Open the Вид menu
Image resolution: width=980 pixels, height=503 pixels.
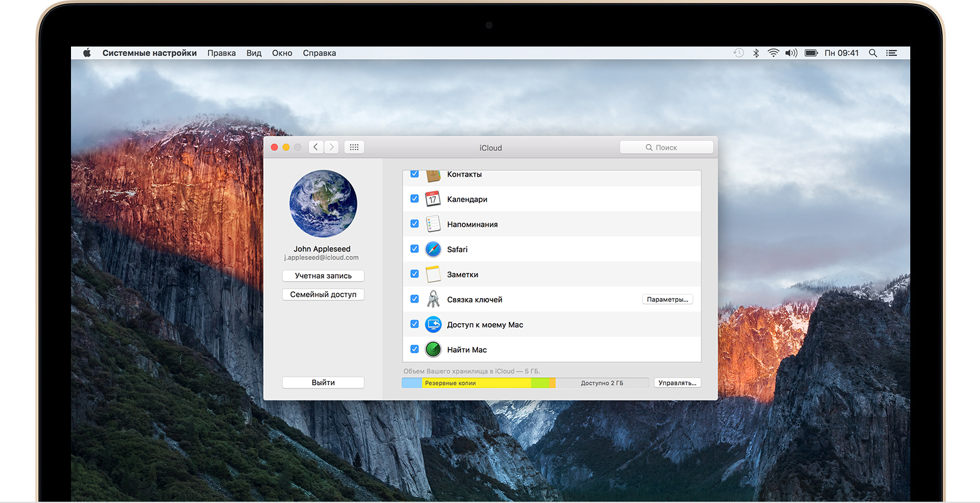click(x=254, y=53)
